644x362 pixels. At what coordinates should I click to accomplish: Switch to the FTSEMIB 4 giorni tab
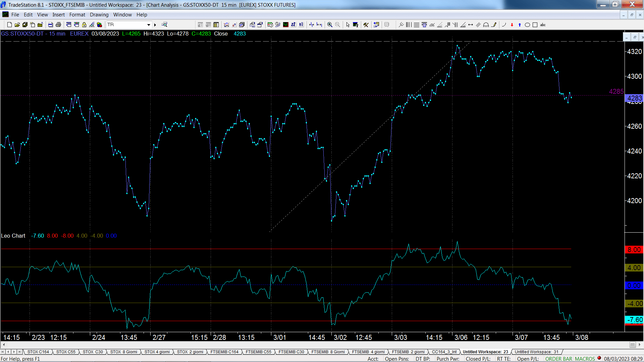pos(368,352)
